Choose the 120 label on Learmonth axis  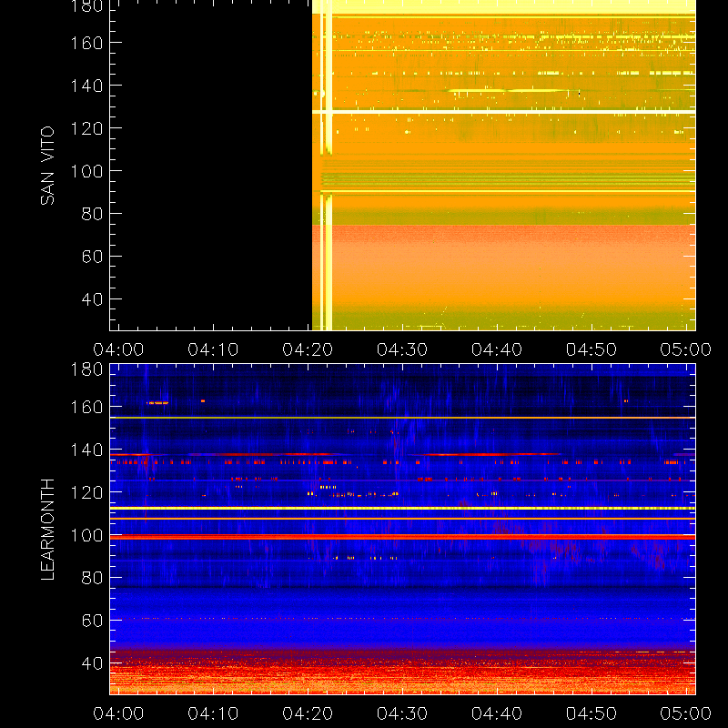pos(86,492)
